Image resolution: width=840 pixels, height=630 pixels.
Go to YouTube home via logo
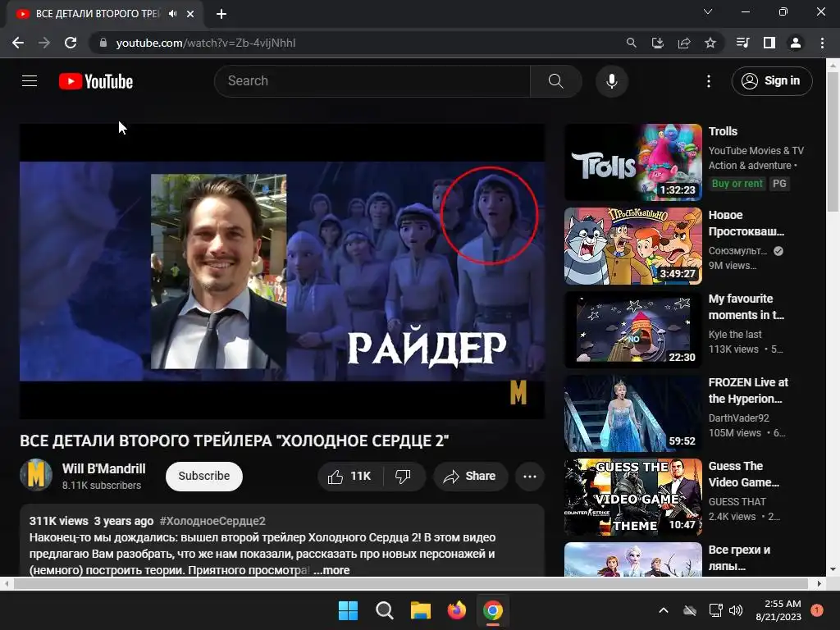pyautogui.click(x=96, y=81)
